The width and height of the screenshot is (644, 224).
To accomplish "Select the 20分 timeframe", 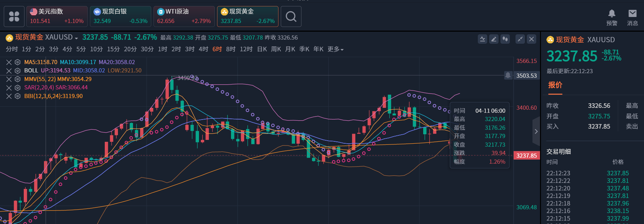I will tap(130, 49).
